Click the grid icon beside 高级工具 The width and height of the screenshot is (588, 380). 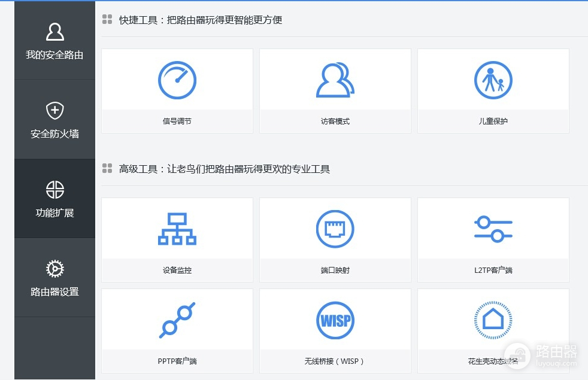pyautogui.click(x=107, y=169)
